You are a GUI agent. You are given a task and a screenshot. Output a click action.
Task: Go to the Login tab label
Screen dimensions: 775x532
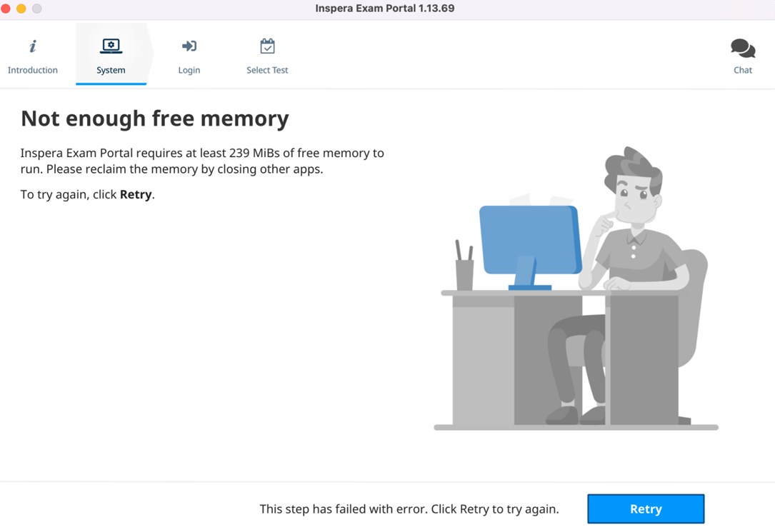(x=189, y=70)
